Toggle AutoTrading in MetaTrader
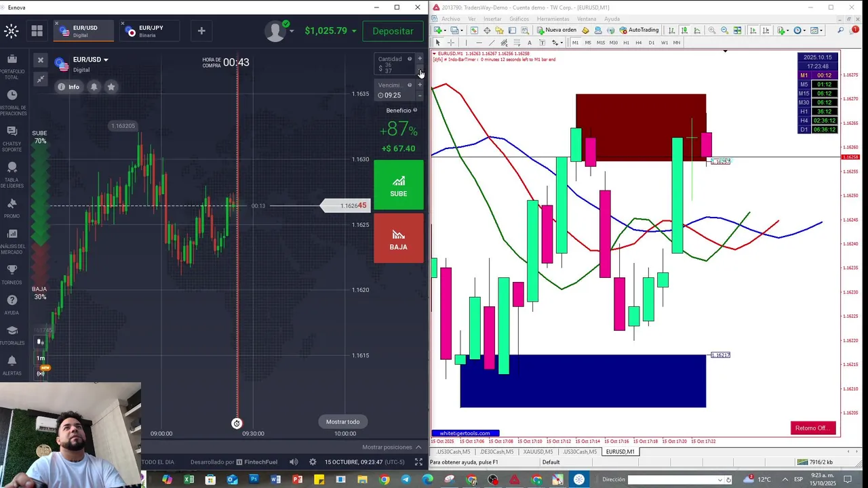Screen dimensions: 868x488 [x=639, y=30]
